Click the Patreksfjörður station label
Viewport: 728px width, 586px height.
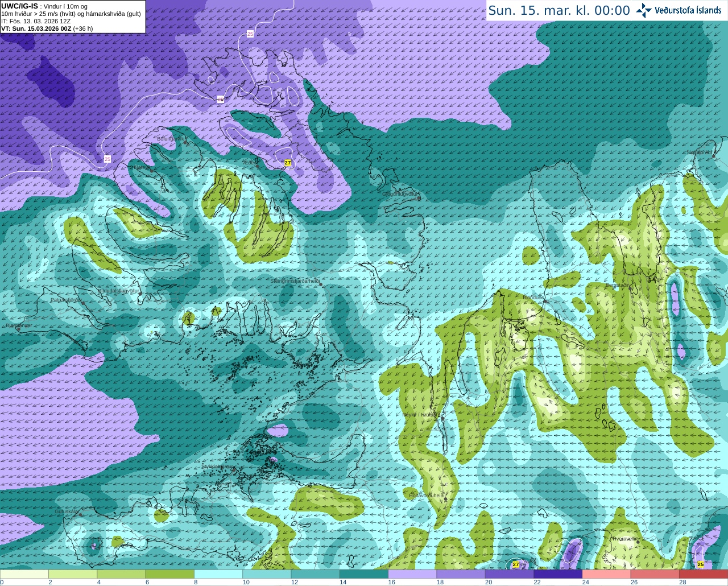coord(66,299)
